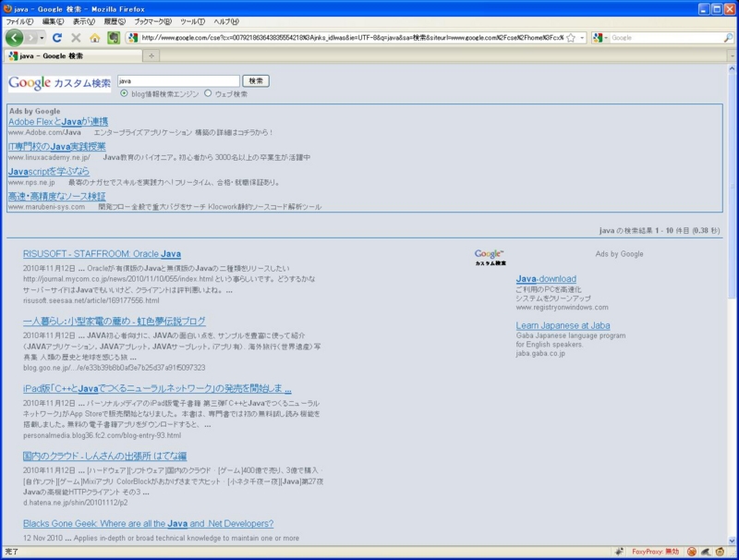The image size is (739, 560).
Task: Click the Google search engine icon in search bar
Action: (598, 38)
